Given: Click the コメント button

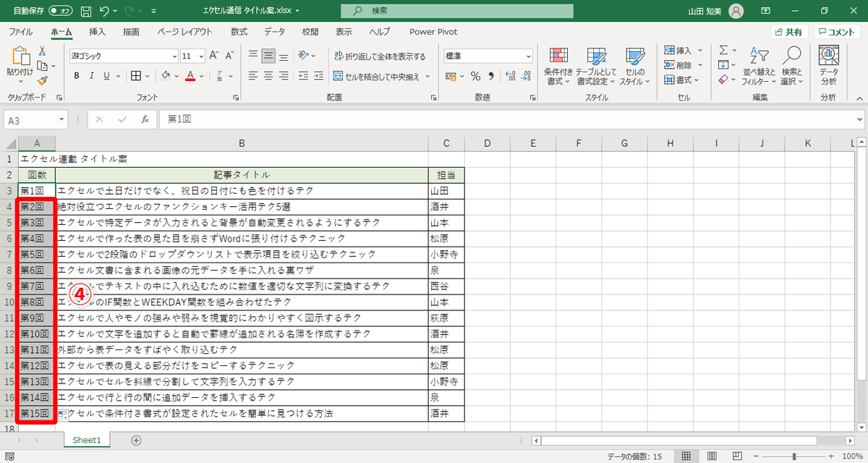Looking at the screenshot, I should (x=837, y=32).
